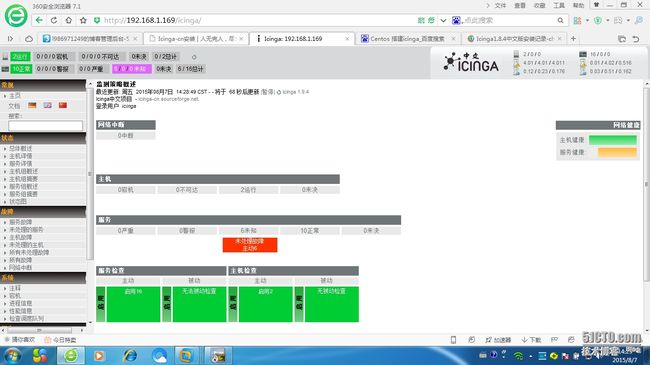650x365 pixels.
Task: Open Internet Explorer from taskbar
Action: 130,356
